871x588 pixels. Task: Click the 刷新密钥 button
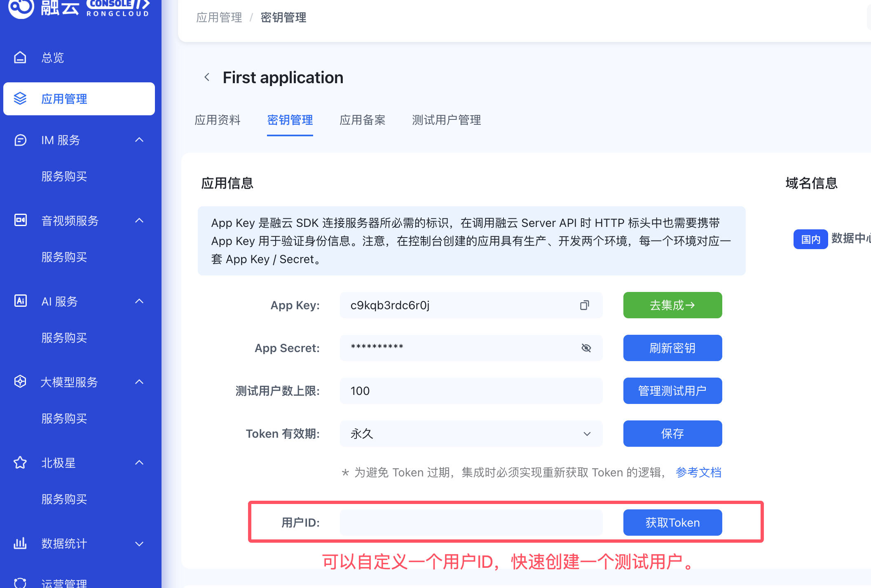(672, 348)
